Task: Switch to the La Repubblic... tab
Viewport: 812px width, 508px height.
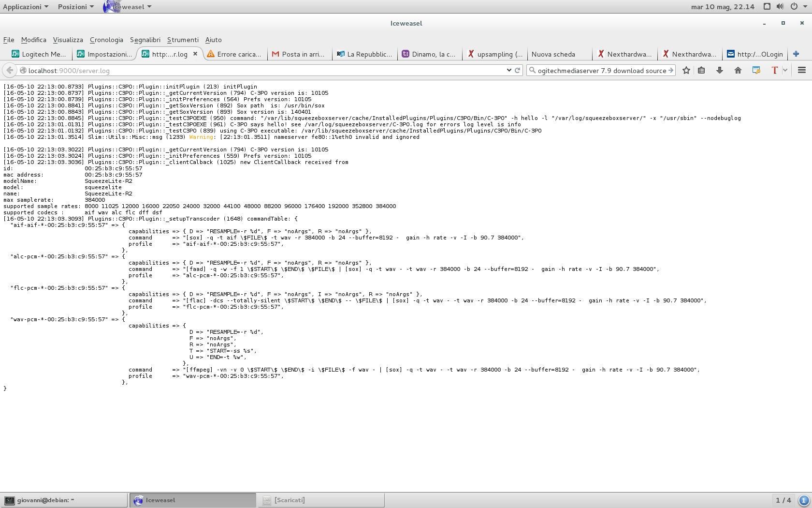Action: (x=364, y=54)
